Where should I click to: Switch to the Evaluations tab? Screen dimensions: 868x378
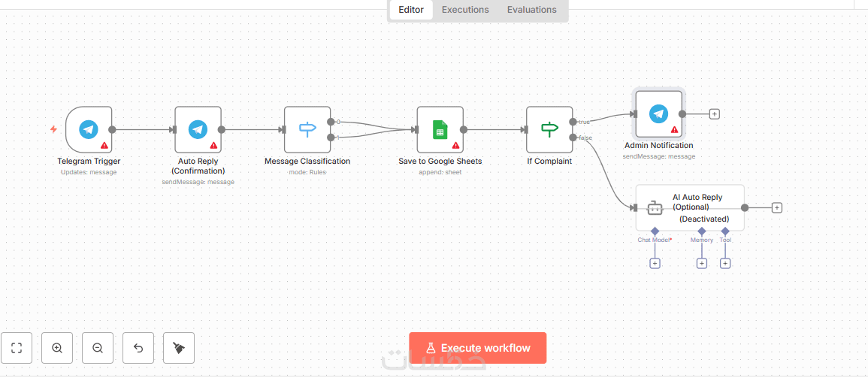[x=532, y=10]
